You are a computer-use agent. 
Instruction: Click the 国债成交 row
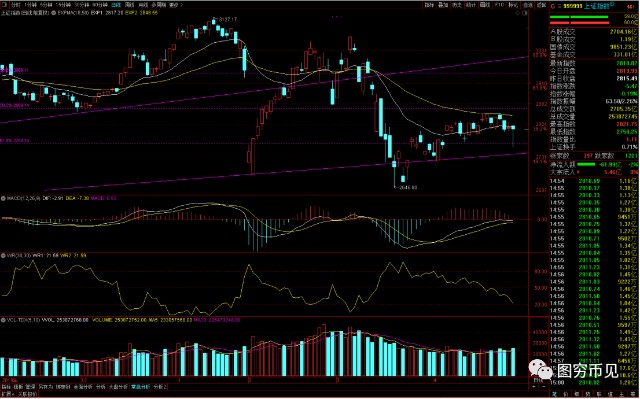[x=593, y=47]
